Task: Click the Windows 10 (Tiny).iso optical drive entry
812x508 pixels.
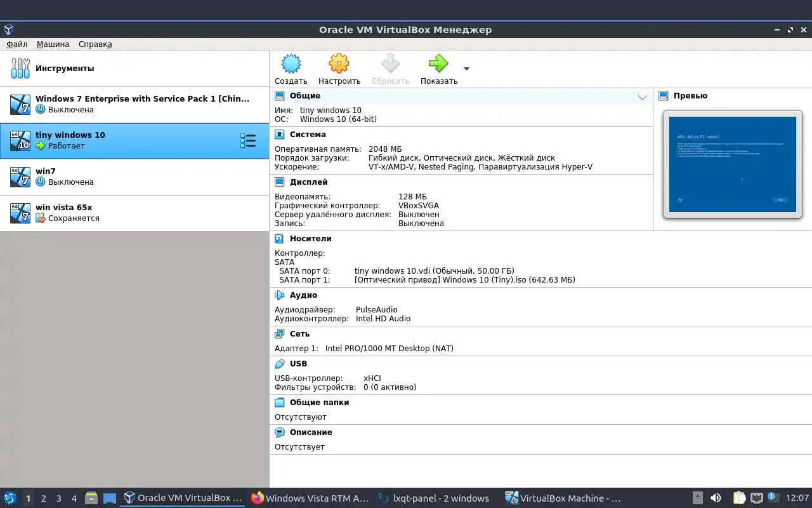Action: tap(465, 279)
